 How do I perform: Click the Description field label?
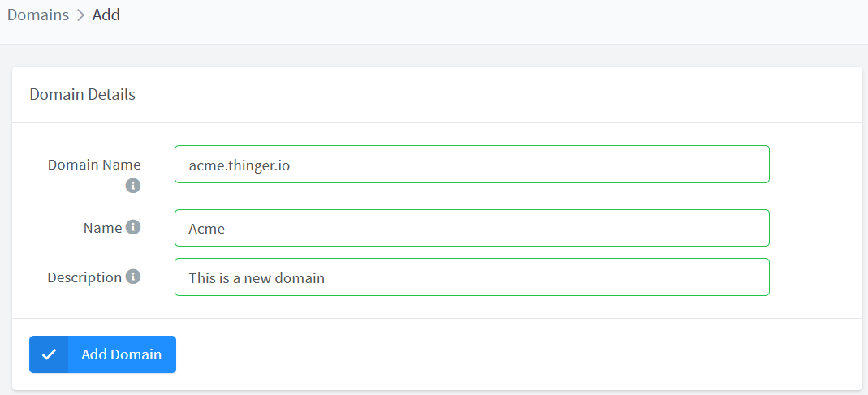(84, 277)
